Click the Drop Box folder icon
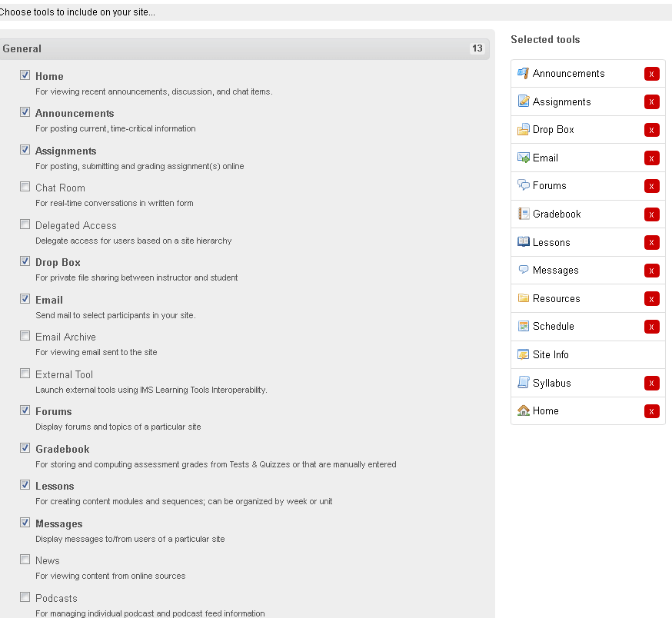 (524, 129)
